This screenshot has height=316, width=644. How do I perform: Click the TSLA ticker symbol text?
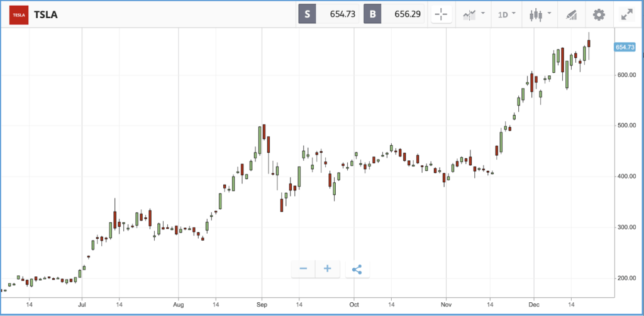pos(45,15)
